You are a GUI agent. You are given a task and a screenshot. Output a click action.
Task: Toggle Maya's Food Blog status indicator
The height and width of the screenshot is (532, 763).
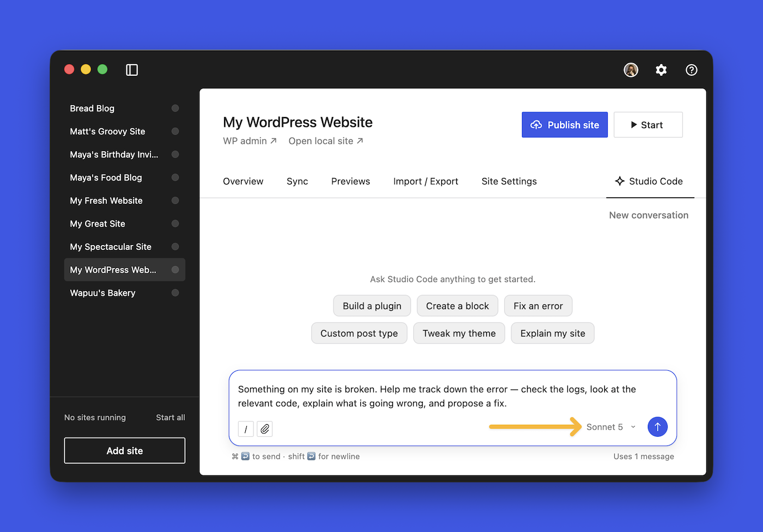175,178
